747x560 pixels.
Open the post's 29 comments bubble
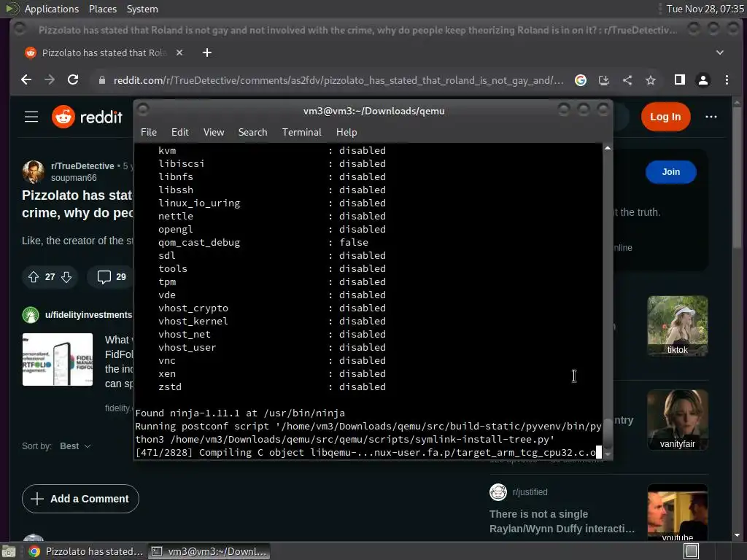click(x=112, y=276)
